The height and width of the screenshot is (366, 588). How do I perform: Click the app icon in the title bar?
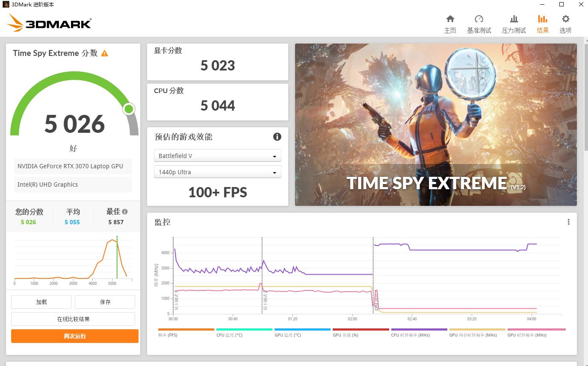[6, 4]
